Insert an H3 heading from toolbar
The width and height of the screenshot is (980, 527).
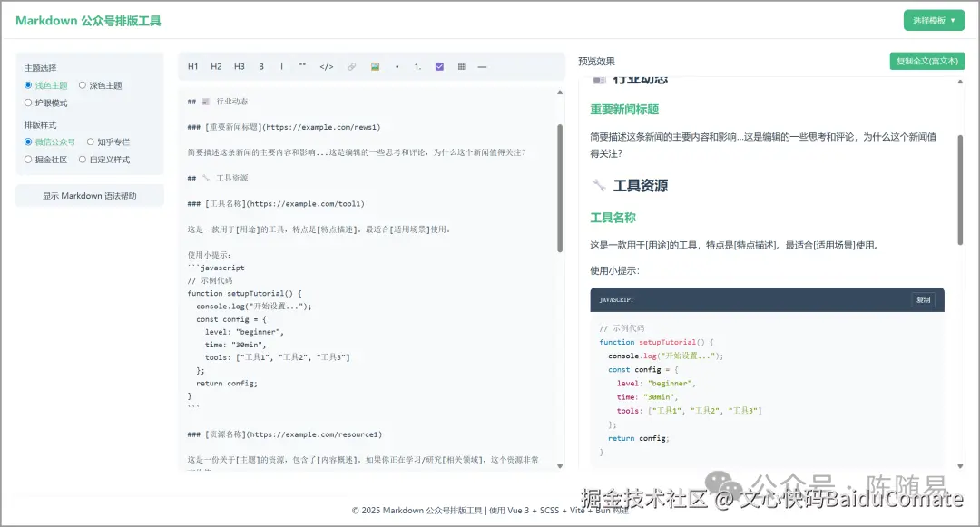coord(240,67)
